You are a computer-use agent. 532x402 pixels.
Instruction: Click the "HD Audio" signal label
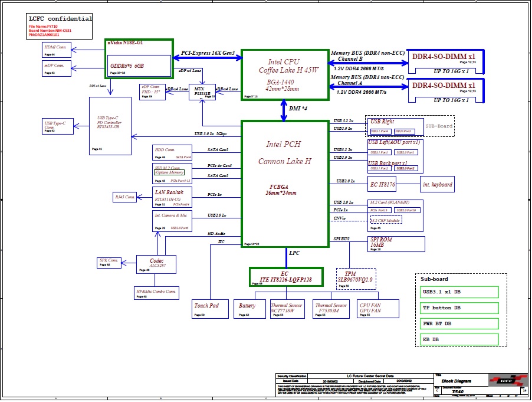pos(216,234)
